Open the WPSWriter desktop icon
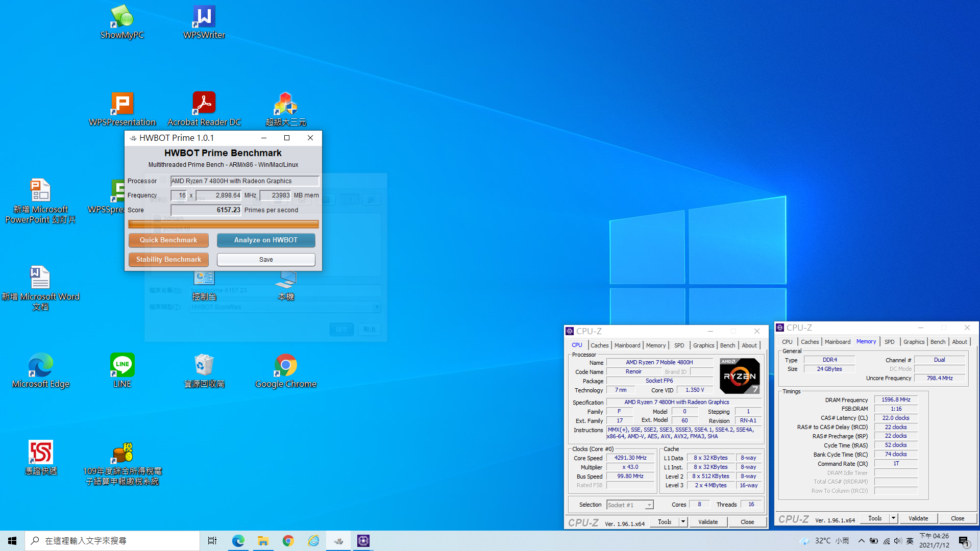 tap(204, 22)
